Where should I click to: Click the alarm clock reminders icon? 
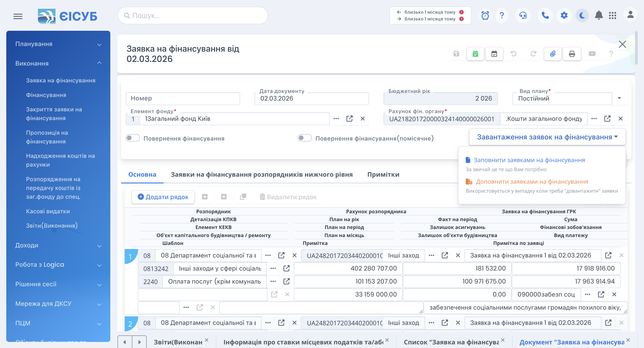485,16
